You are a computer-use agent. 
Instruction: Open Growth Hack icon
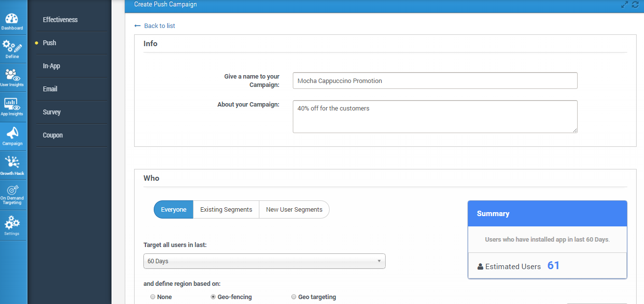click(x=12, y=163)
